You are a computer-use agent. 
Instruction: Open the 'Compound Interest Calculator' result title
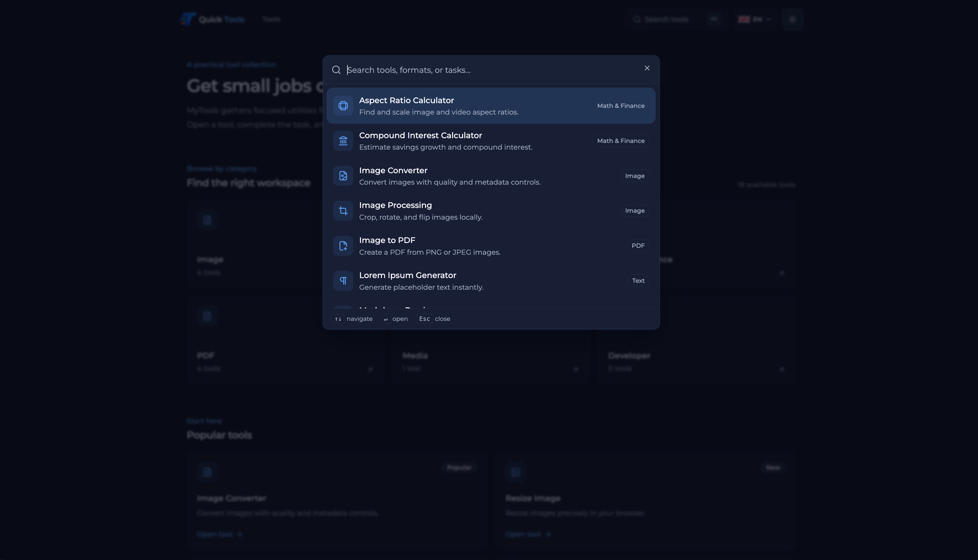421,135
